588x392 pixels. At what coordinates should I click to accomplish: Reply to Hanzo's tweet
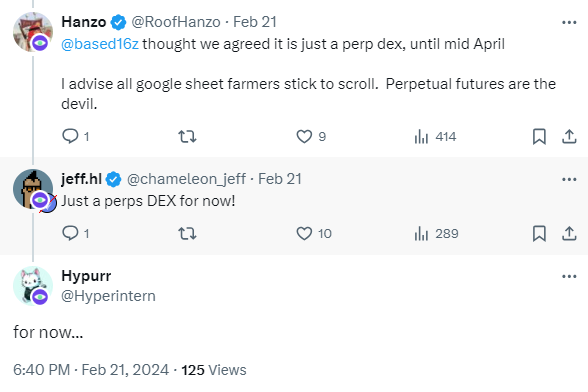[75, 136]
